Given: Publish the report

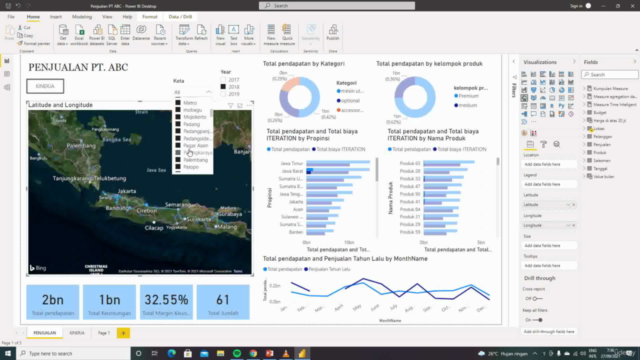Looking at the screenshot, I should [x=333, y=33].
